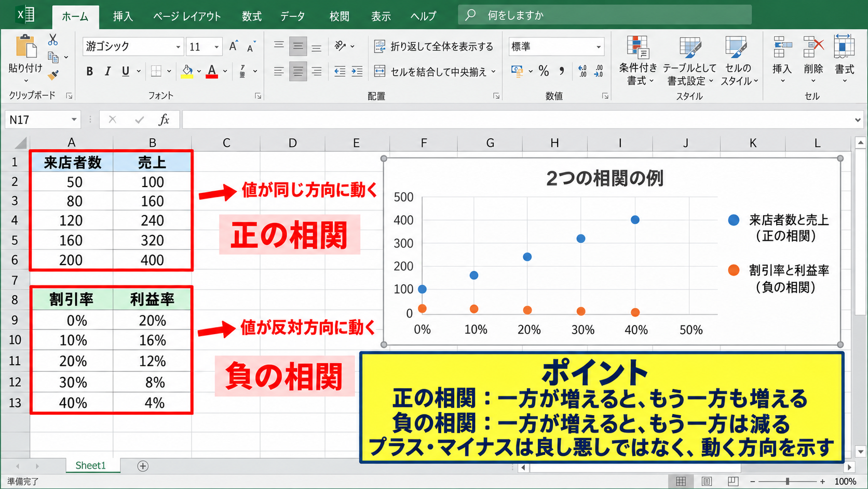The height and width of the screenshot is (489, 868).
Task: Select the Sheet1 sheet tab
Action: 90,466
